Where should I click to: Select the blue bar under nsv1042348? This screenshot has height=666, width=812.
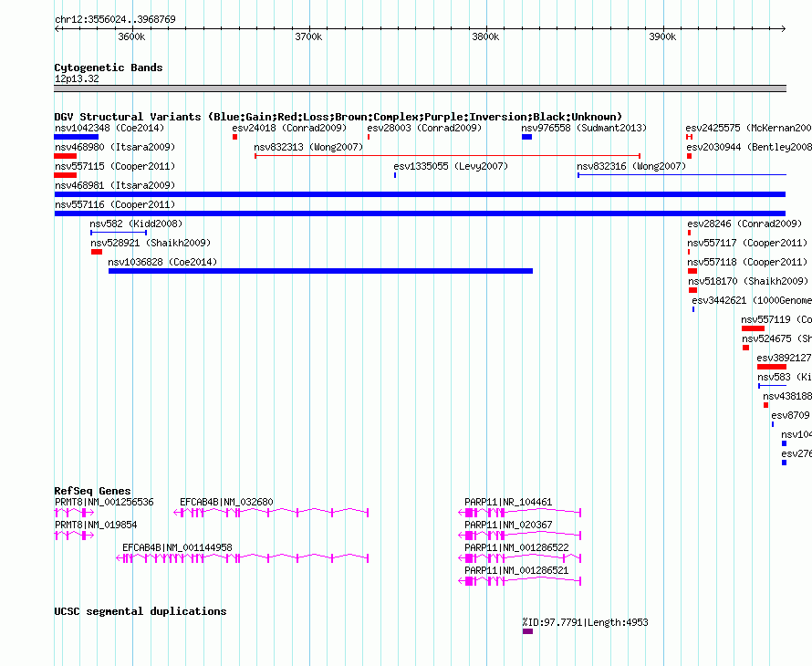pos(76,137)
